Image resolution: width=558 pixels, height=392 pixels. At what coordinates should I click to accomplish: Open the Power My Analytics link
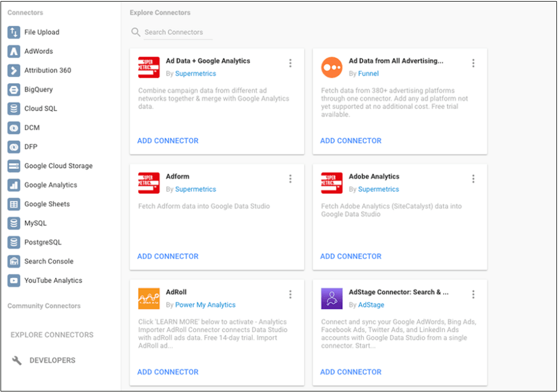click(205, 305)
